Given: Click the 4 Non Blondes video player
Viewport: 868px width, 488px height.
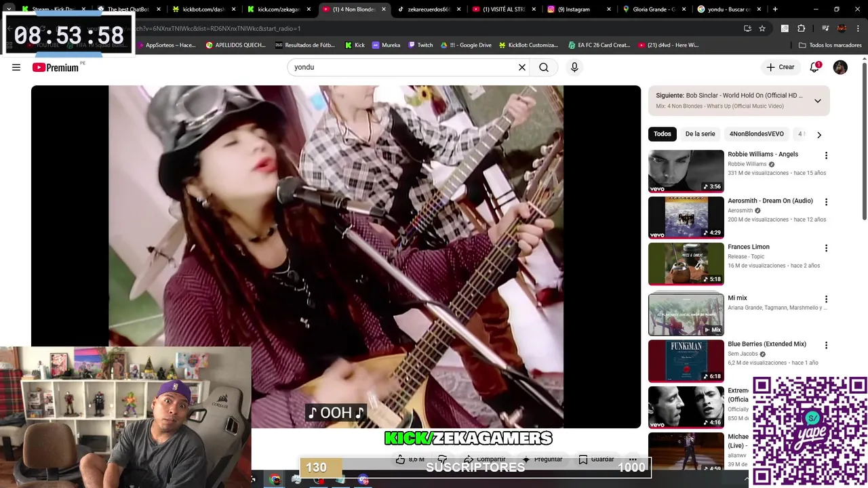Looking at the screenshot, I should coord(336,256).
